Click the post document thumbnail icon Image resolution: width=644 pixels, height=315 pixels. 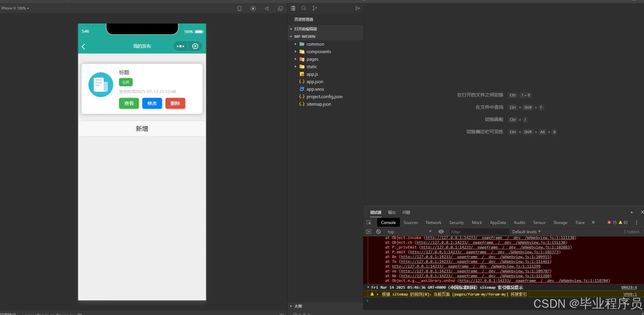[101, 85]
